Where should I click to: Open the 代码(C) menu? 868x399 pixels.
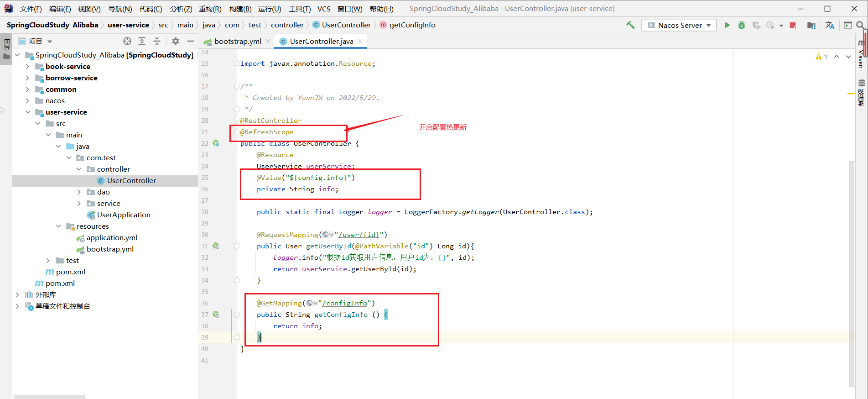pyautogui.click(x=151, y=9)
